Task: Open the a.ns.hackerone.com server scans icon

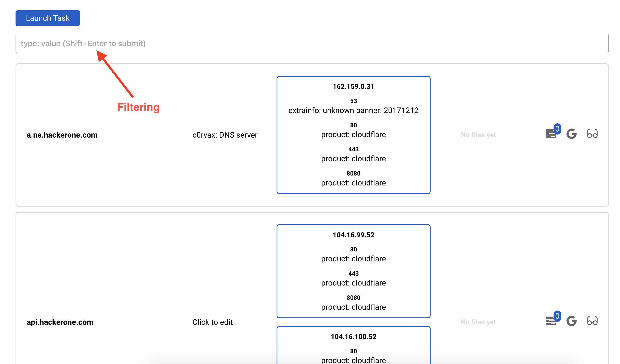Action: click(x=550, y=134)
